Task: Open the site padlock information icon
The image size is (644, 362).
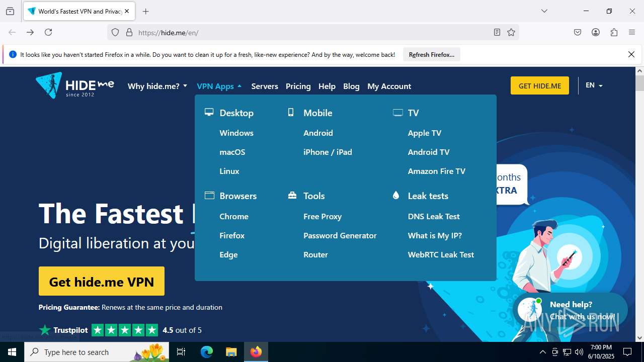Action: [129, 32]
